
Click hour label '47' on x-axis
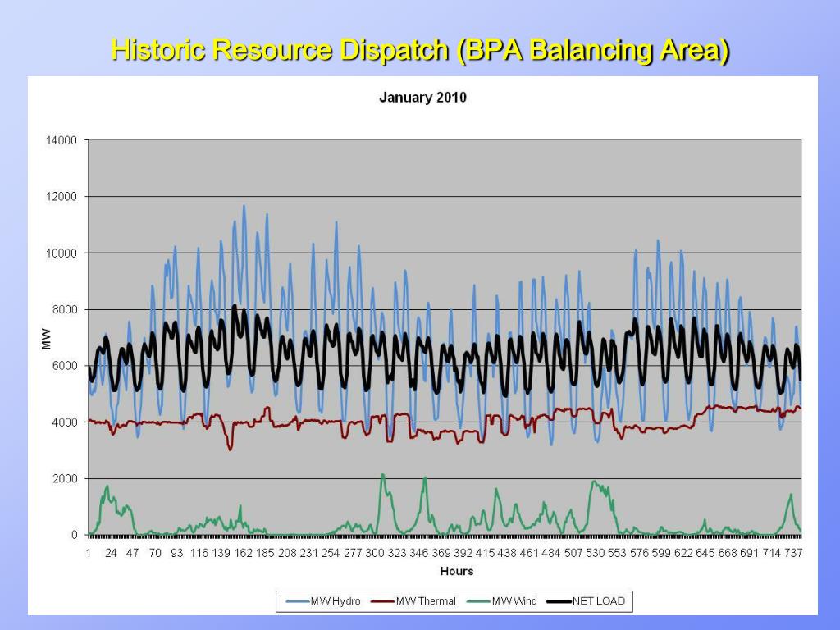coord(133,553)
